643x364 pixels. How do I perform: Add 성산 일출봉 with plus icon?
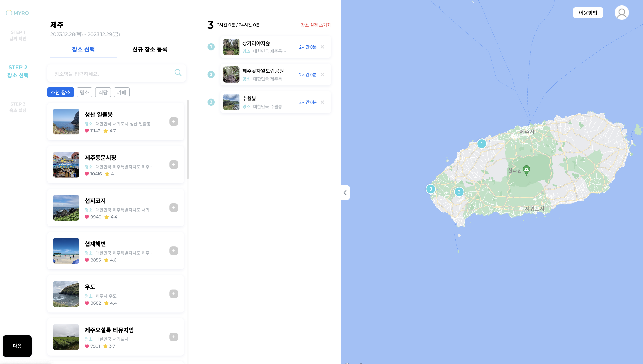click(174, 122)
